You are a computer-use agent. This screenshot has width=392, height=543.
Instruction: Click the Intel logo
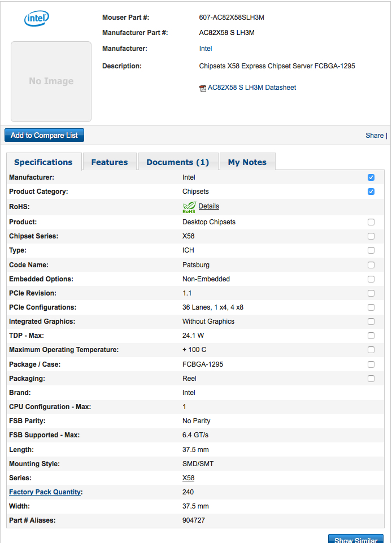point(36,18)
